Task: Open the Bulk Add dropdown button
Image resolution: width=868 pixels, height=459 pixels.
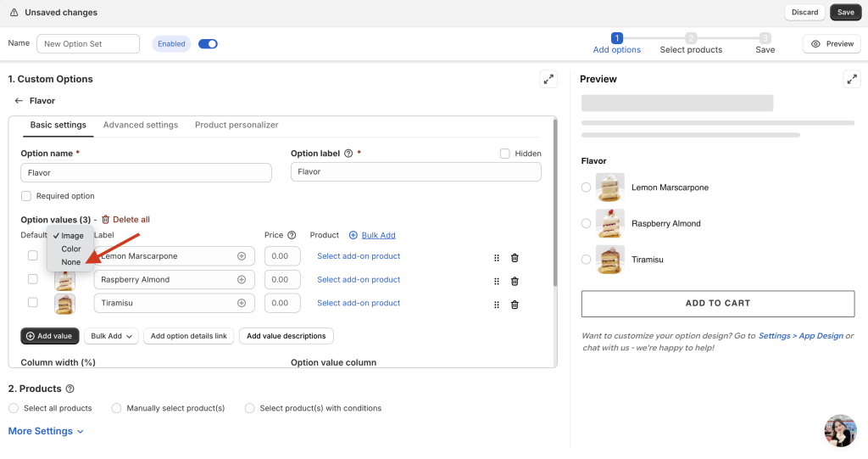Action: pos(111,336)
